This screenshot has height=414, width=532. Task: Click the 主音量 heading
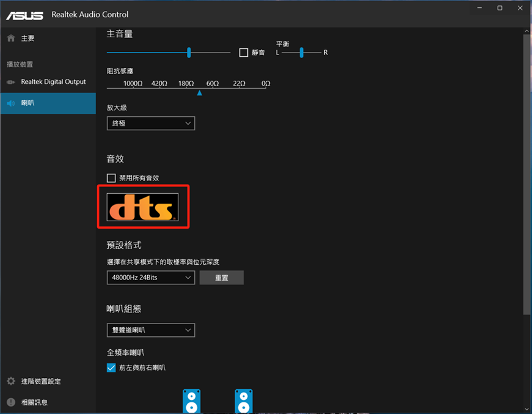[120, 34]
